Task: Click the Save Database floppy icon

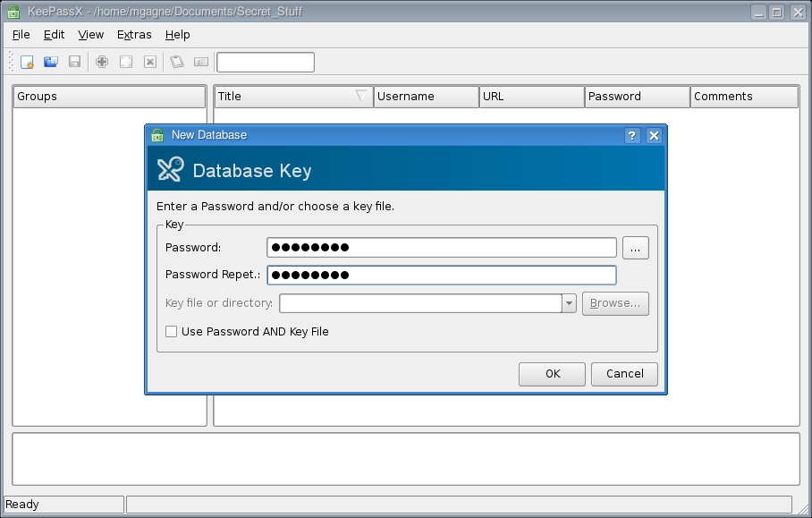Action: pyautogui.click(x=75, y=62)
